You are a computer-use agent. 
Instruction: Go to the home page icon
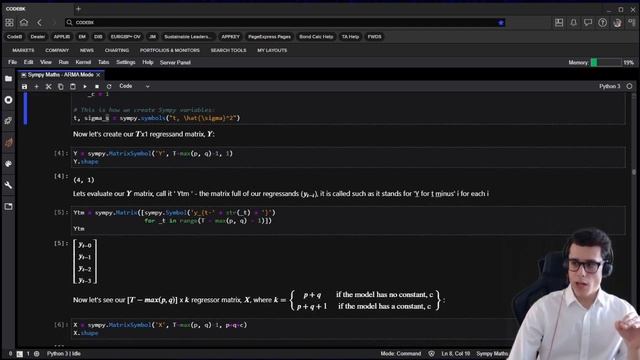pyautogui.click(x=24, y=22)
